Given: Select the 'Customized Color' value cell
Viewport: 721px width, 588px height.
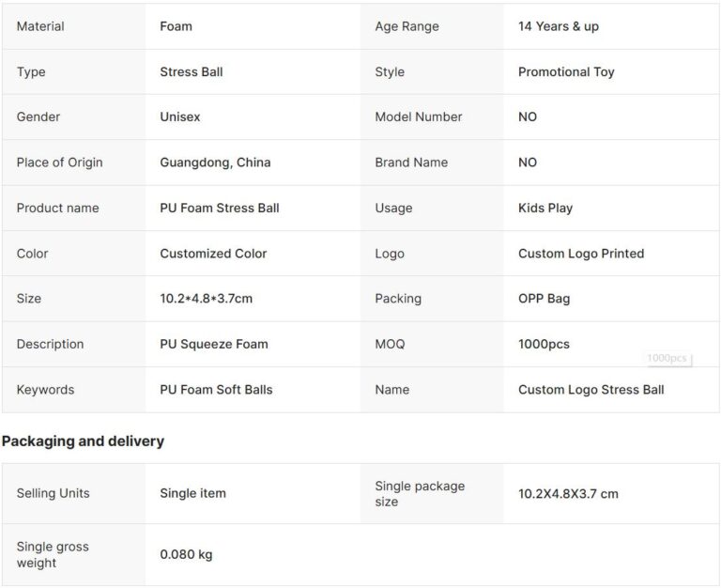Looking at the screenshot, I should [213, 254].
